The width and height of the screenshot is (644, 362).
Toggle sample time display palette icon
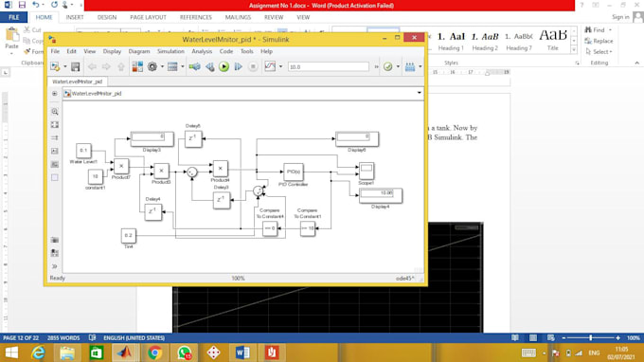55,137
